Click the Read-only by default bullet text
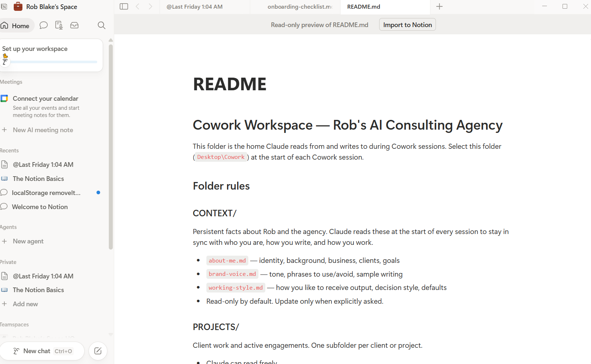591x364 pixels. click(x=295, y=301)
